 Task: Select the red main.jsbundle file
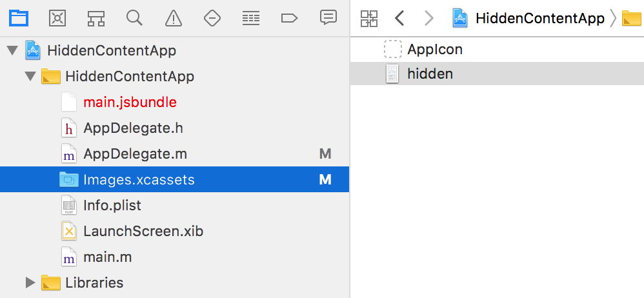pos(130,102)
